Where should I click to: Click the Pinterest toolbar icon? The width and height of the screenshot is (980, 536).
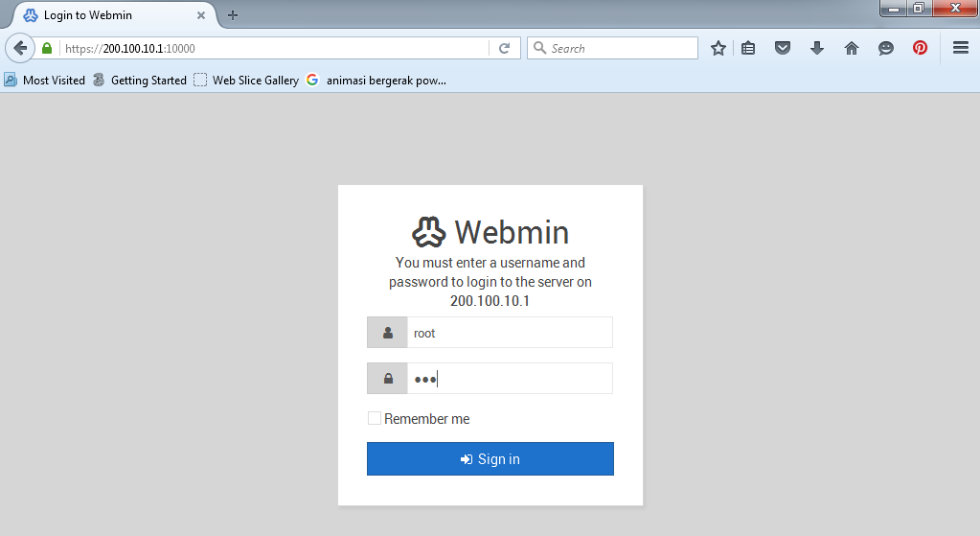click(920, 48)
